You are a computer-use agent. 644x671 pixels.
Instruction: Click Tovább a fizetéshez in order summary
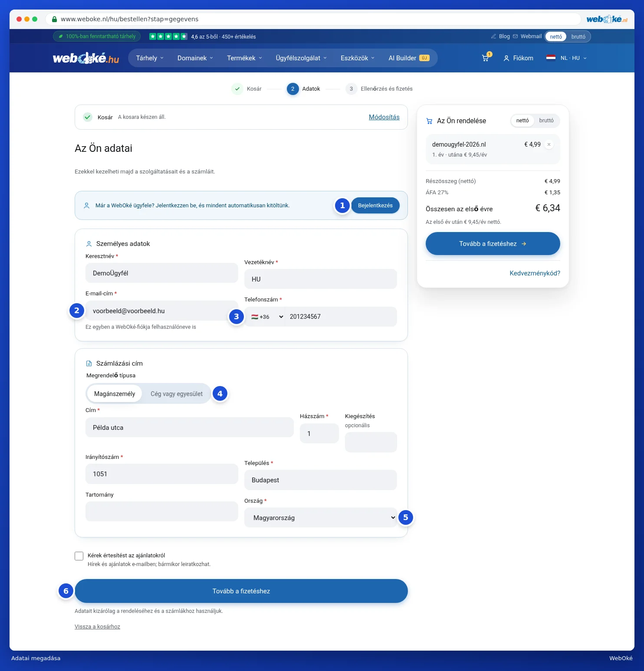[x=493, y=244]
